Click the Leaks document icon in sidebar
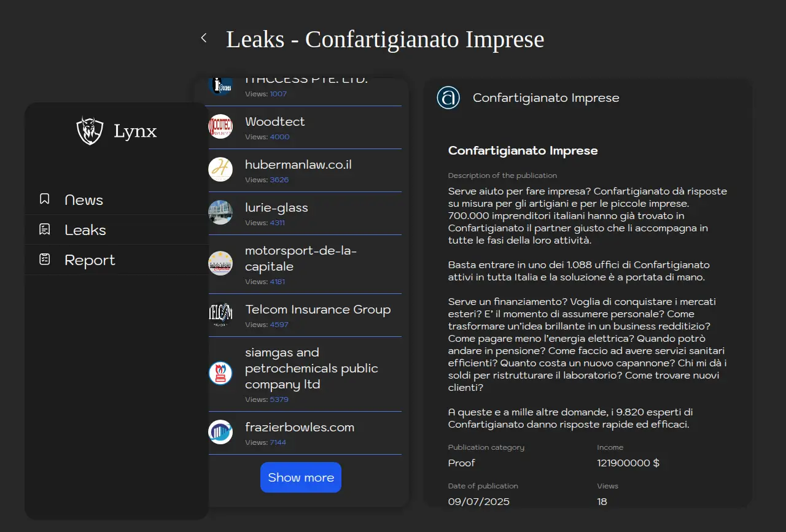 coord(44,229)
